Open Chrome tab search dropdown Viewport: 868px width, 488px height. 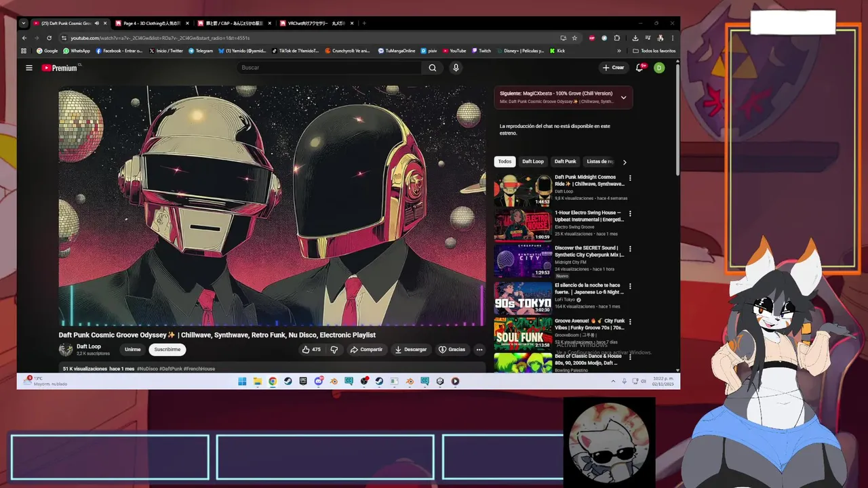tap(24, 23)
